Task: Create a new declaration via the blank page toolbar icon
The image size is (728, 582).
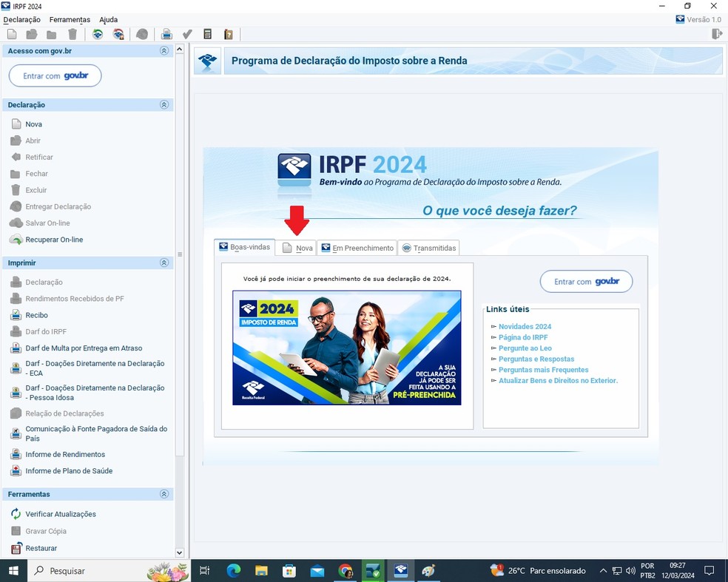Action: click(11, 33)
